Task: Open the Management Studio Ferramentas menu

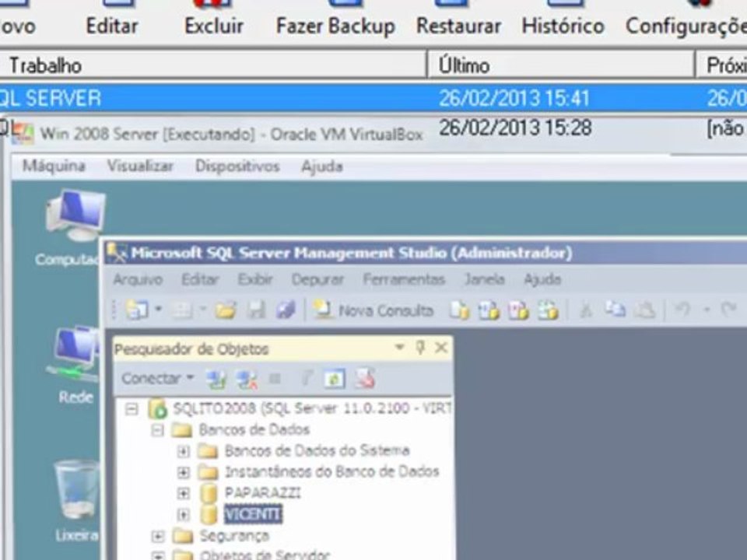Action: coord(404,279)
